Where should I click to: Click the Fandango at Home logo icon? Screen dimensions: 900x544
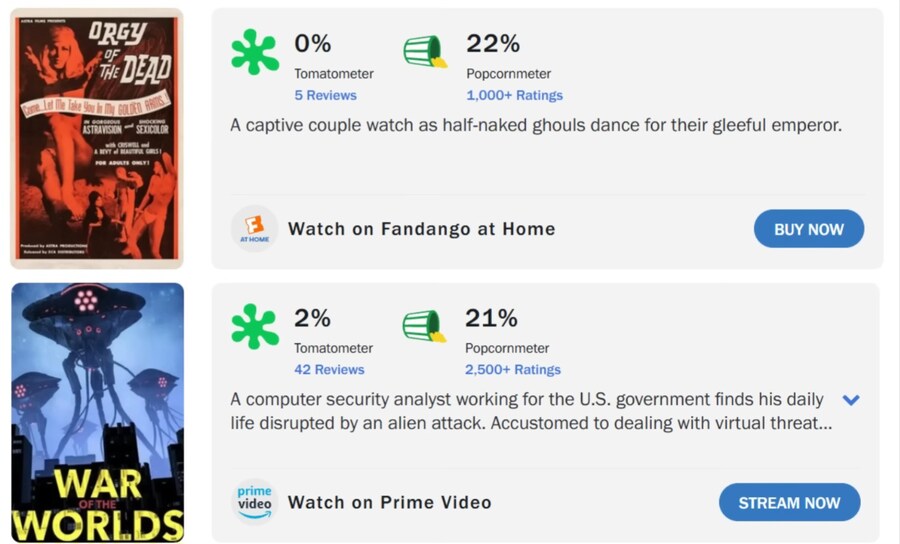pos(254,228)
